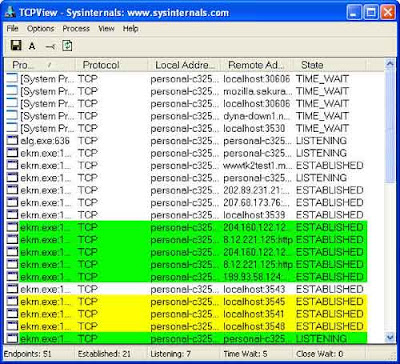Screen dimensions: 400x364
Task: Click the process icon in the localhost:3539 row
Action: click(x=12, y=215)
